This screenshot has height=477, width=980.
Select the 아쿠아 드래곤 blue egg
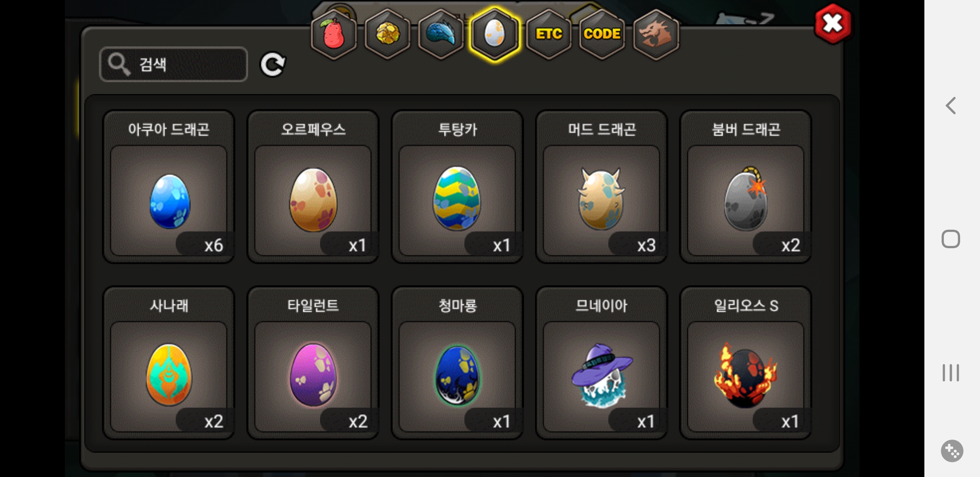(x=169, y=186)
